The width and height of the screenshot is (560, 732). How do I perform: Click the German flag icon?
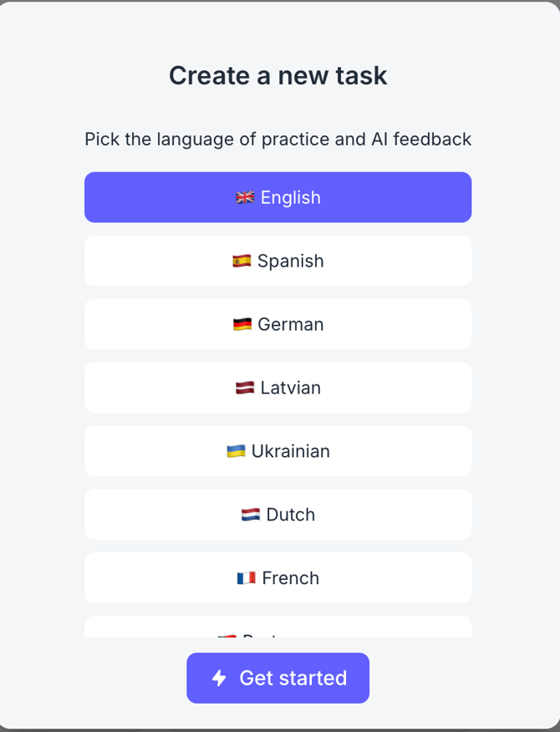242,325
